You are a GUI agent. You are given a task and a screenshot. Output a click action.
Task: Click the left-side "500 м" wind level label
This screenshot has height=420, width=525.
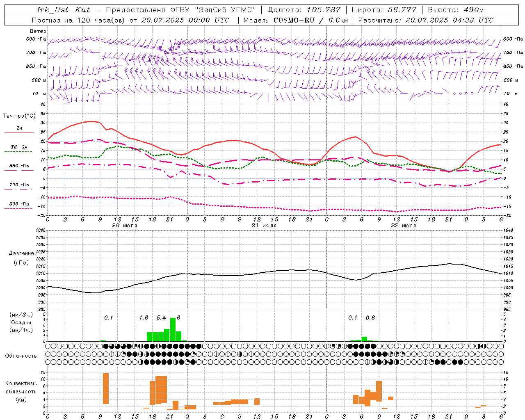(x=39, y=80)
